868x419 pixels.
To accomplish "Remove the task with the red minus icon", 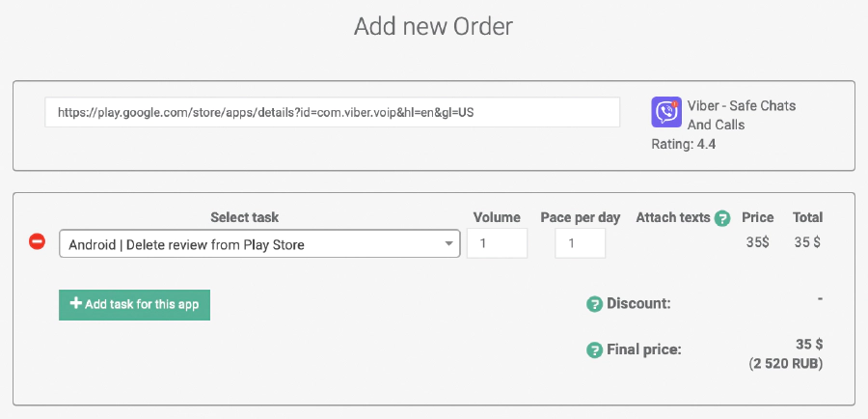I will (x=38, y=242).
